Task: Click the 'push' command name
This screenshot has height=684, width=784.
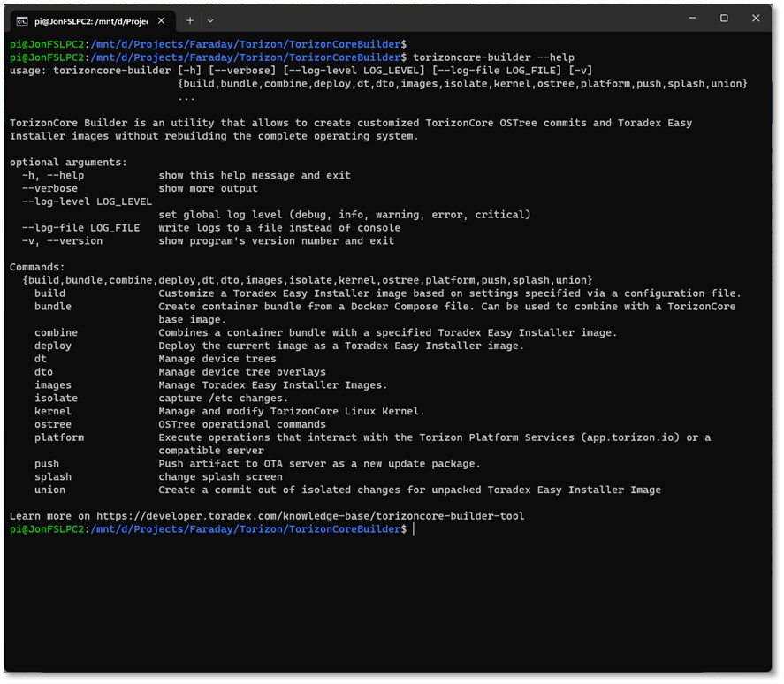Action: [47, 463]
